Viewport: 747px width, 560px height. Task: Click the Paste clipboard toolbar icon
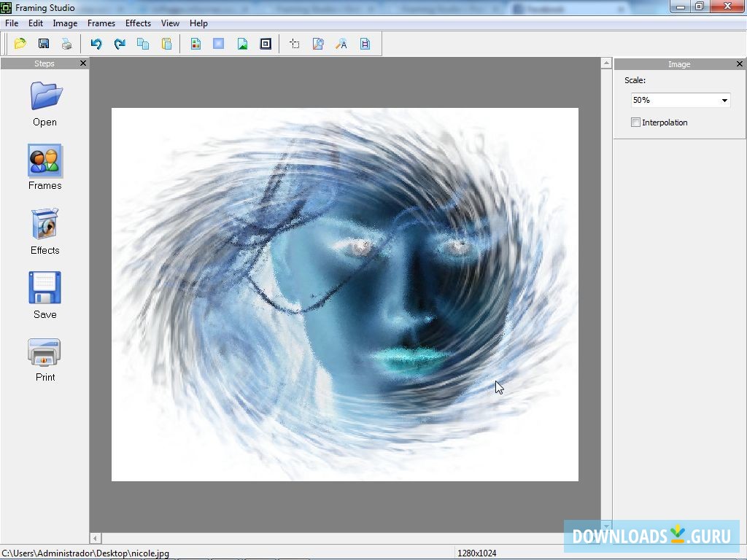[166, 44]
